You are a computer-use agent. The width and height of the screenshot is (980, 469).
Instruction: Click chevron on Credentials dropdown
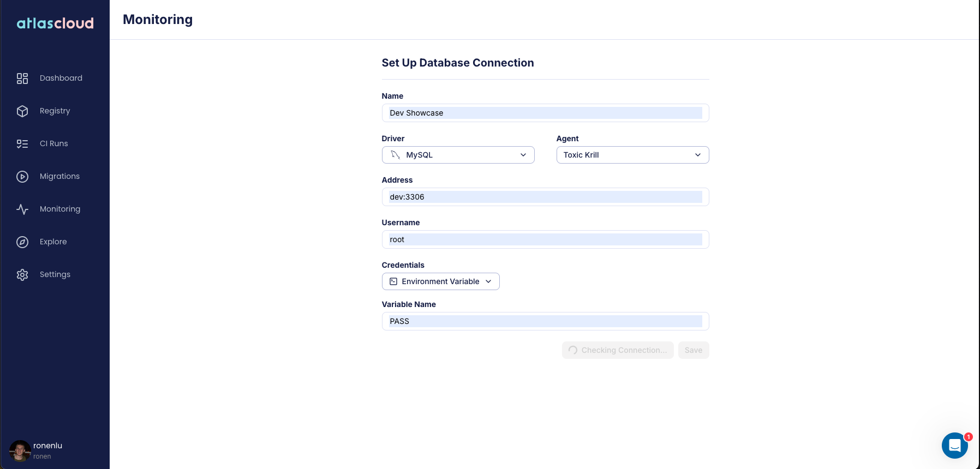[x=488, y=281]
